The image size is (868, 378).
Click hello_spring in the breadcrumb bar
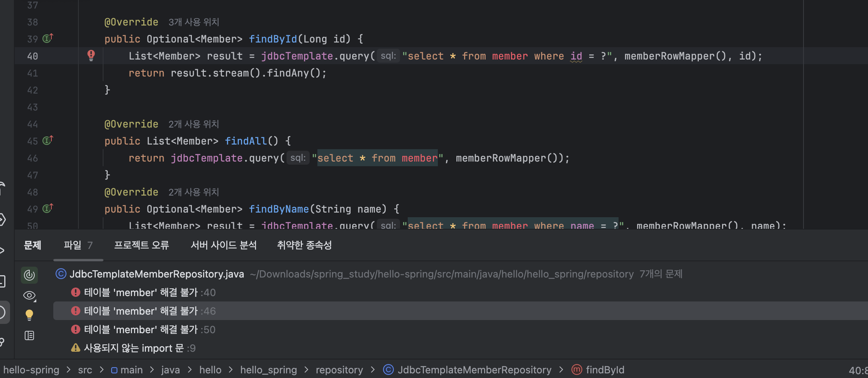click(268, 370)
